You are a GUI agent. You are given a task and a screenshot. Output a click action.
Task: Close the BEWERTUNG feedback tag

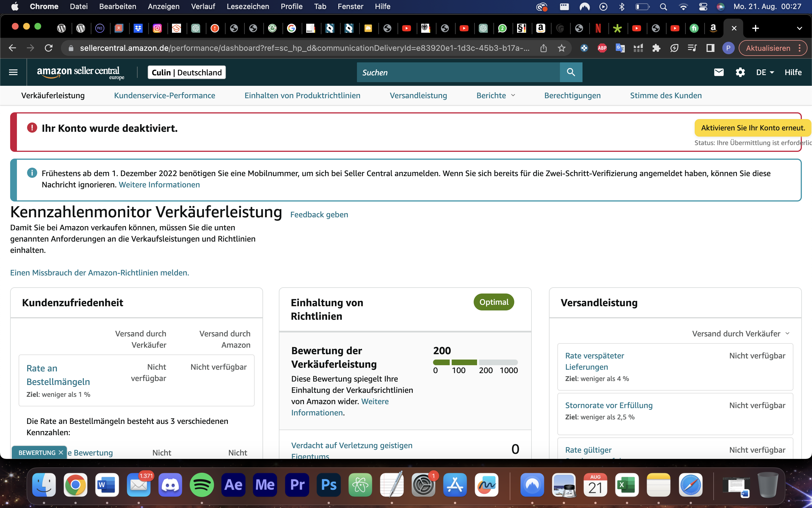(61, 452)
